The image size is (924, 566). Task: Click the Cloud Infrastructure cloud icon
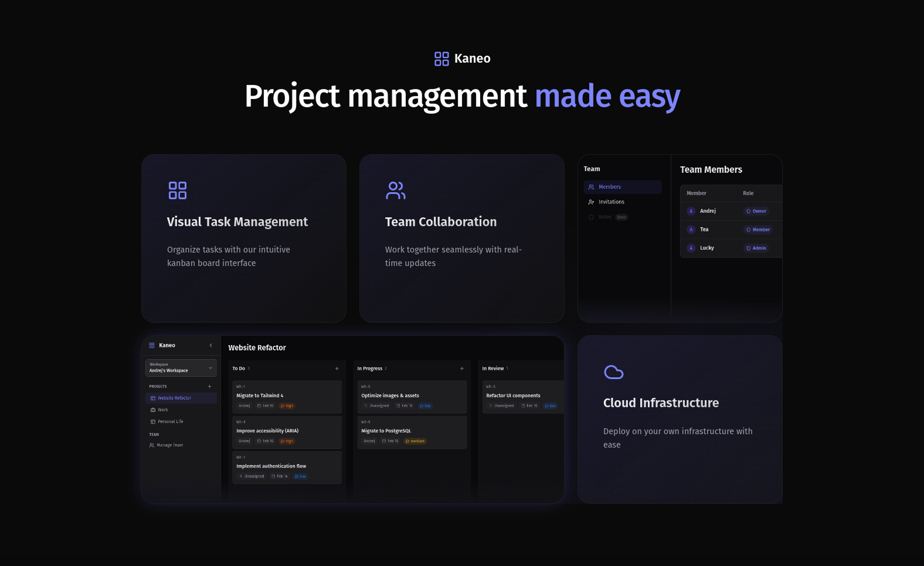tap(613, 372)
